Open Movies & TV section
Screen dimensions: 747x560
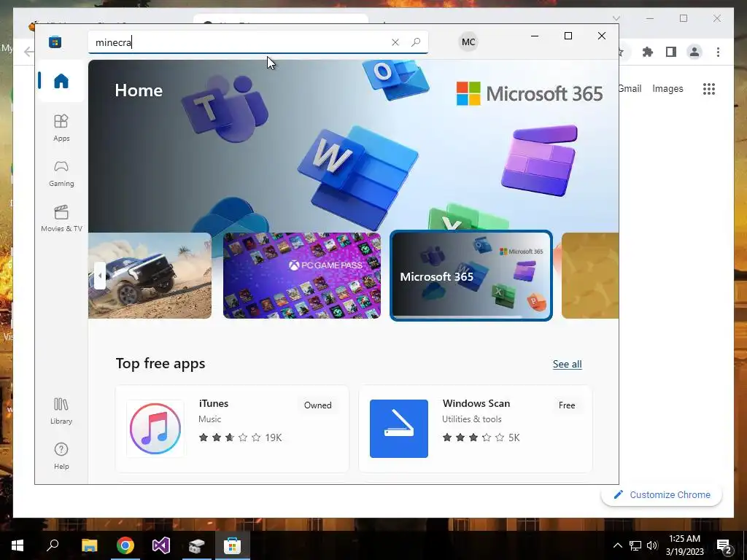click(x=61, y=219)
